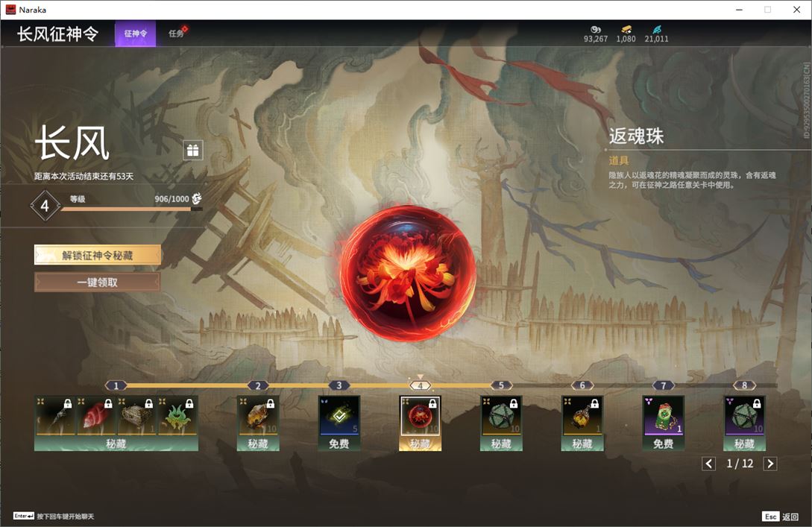Click the 距离本次活动结束还有53天 countdown text

pos(84,176)
